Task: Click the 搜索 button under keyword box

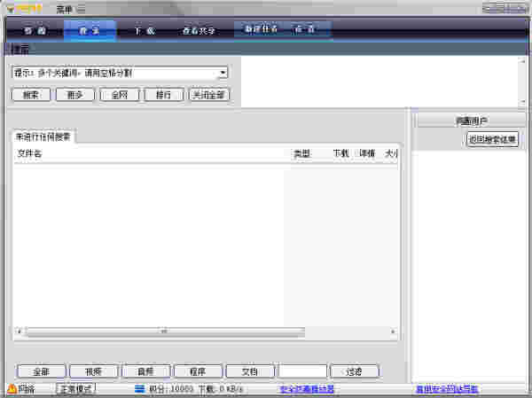Action: (31, 95)
